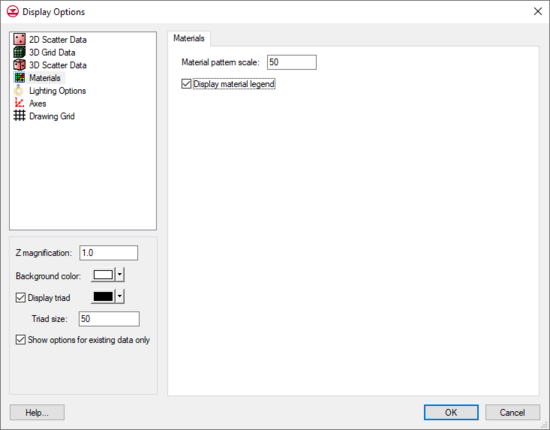Click the Material pattern scale field

pyautogui.click(x=291, y=62)
